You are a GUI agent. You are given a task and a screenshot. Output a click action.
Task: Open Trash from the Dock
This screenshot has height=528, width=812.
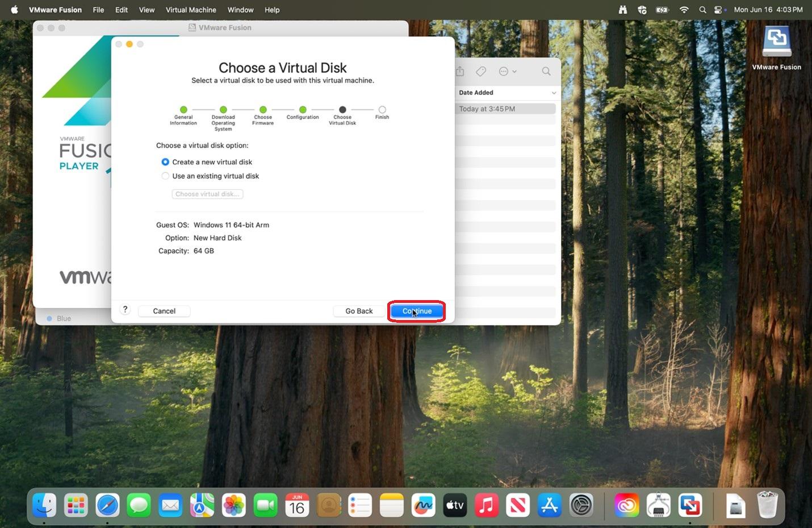pos(767,505)
